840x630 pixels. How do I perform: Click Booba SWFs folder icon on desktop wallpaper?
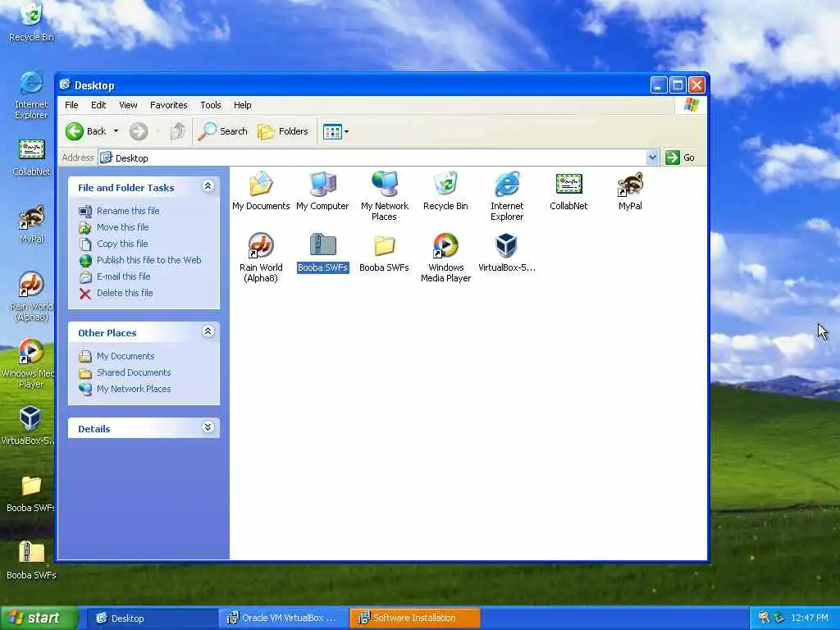(31, 486)
